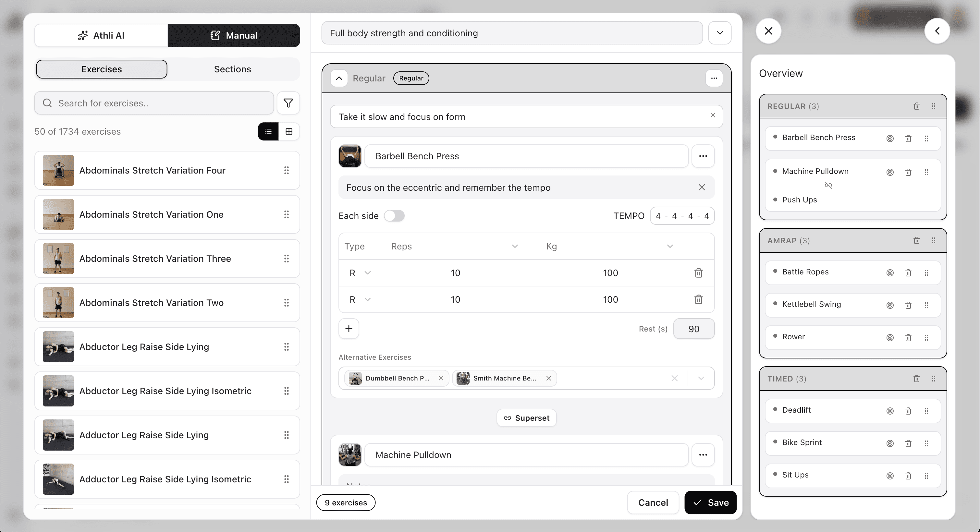The height and width of the screenshot is (532, 980).
Task: Edit the Rest seconds value 90
Action: pos(694,329)
